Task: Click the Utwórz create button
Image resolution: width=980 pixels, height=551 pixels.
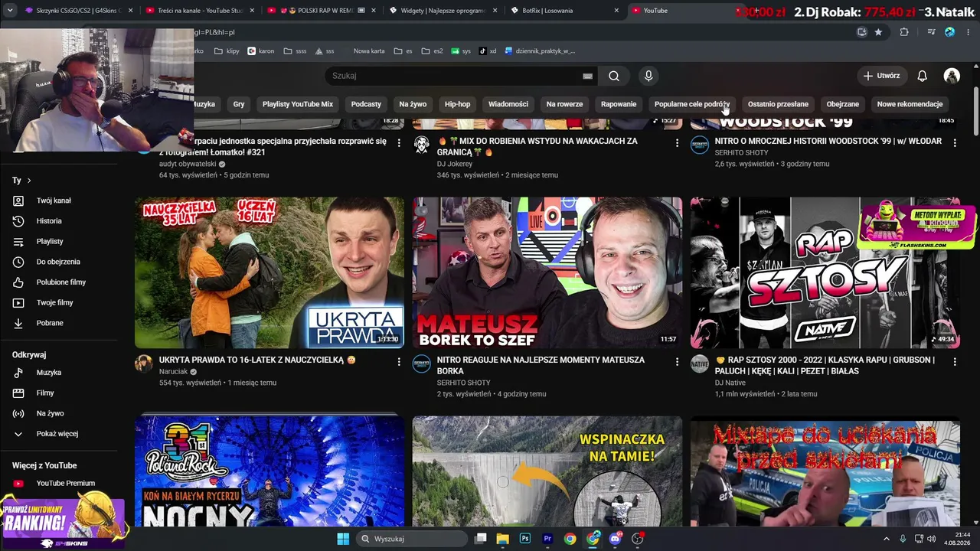Action: click(882, 76)
